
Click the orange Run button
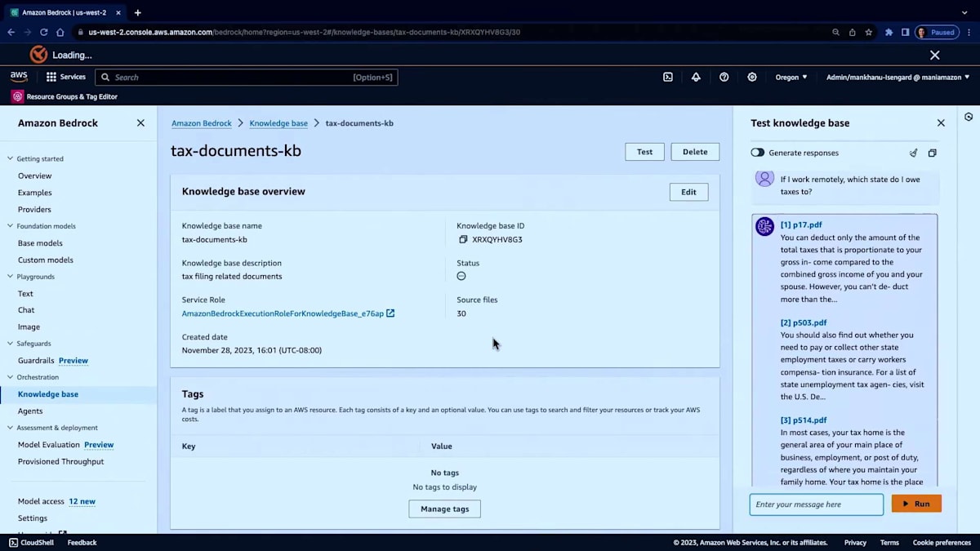point(916,504)
